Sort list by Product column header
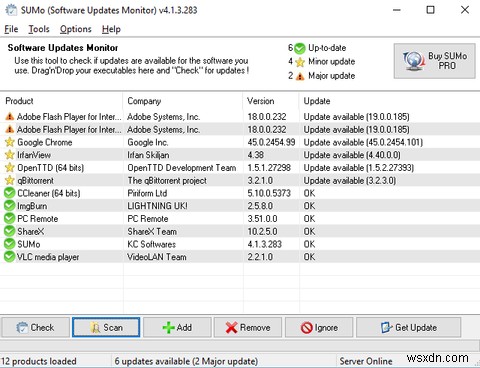Viewport: 480px width, 368px height. click(x=62, y=101)
